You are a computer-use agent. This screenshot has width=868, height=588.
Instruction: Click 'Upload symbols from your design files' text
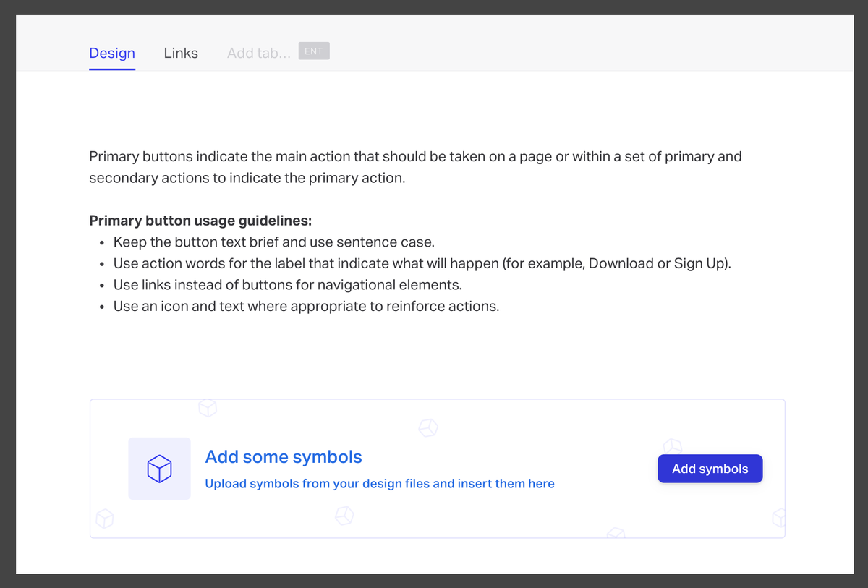click(x=380, y=484)
